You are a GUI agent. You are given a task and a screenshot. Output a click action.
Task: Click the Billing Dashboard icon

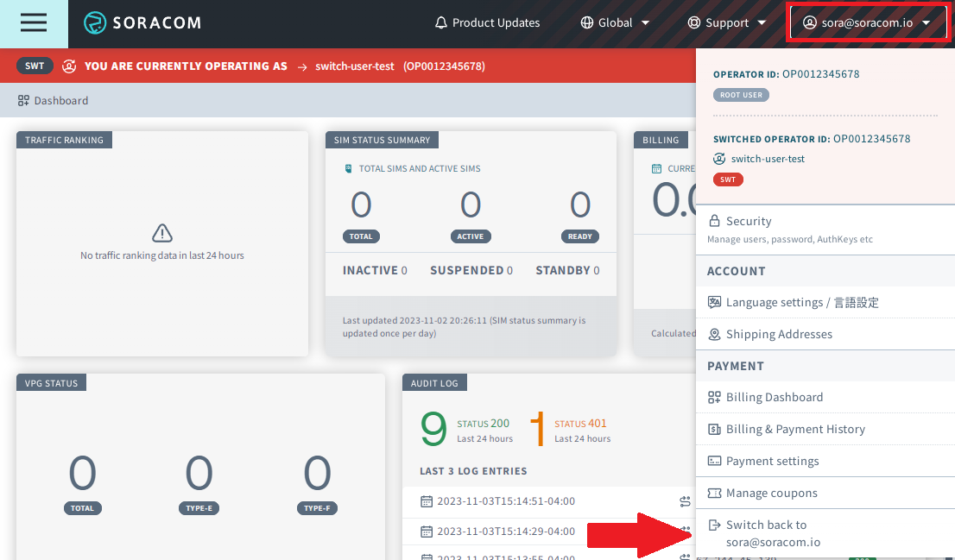[x=714, y=398]
